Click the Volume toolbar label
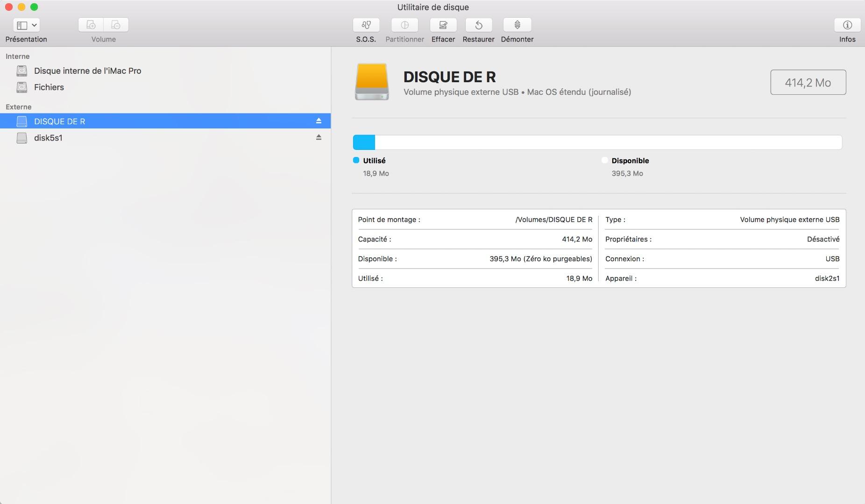 coord(104,39)
